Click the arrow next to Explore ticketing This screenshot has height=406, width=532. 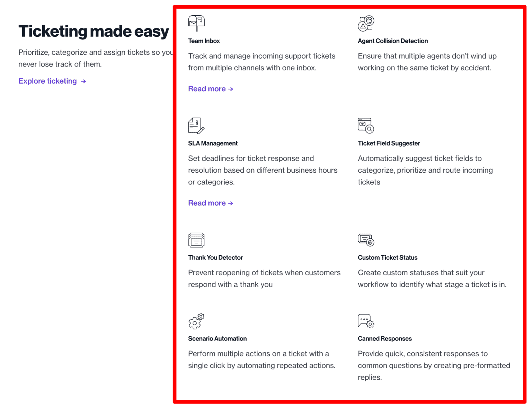tap(83, 81)
